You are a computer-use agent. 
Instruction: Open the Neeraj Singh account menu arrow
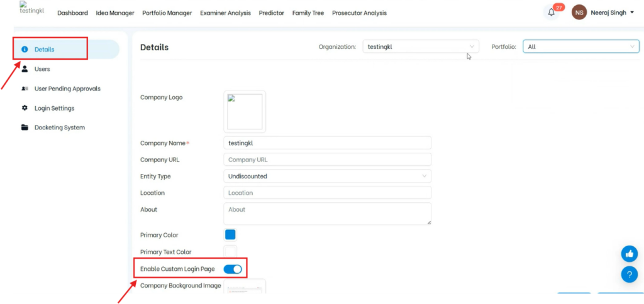[632, 13]
